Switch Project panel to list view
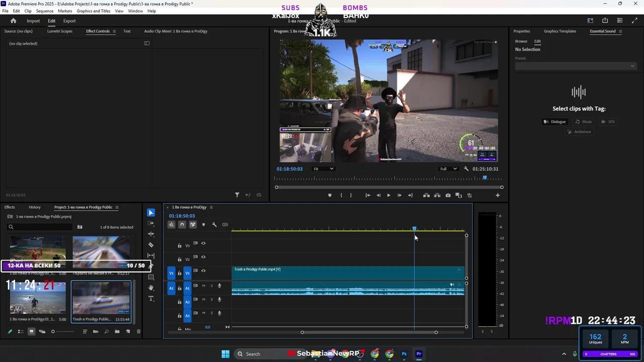Viewport: 644px width, 362px height. pyautogui.click(x=21, y=331)
